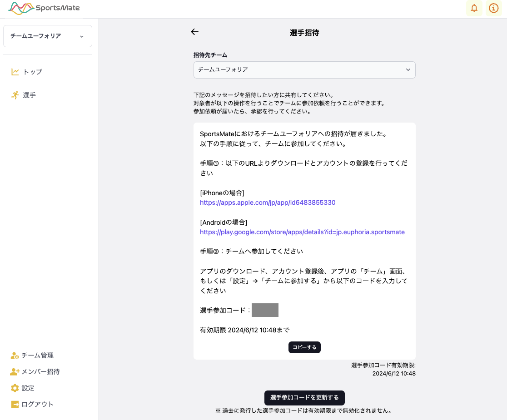Screen dimensions: 507x420
Task: Click the 設定 gear icon
Action: pos(15,388)
